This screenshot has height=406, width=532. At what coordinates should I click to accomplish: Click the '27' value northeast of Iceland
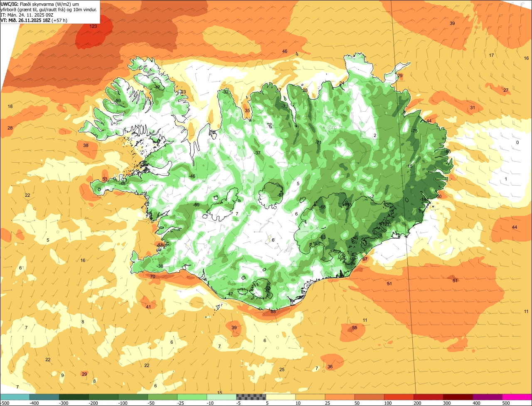tap(506, 90)
